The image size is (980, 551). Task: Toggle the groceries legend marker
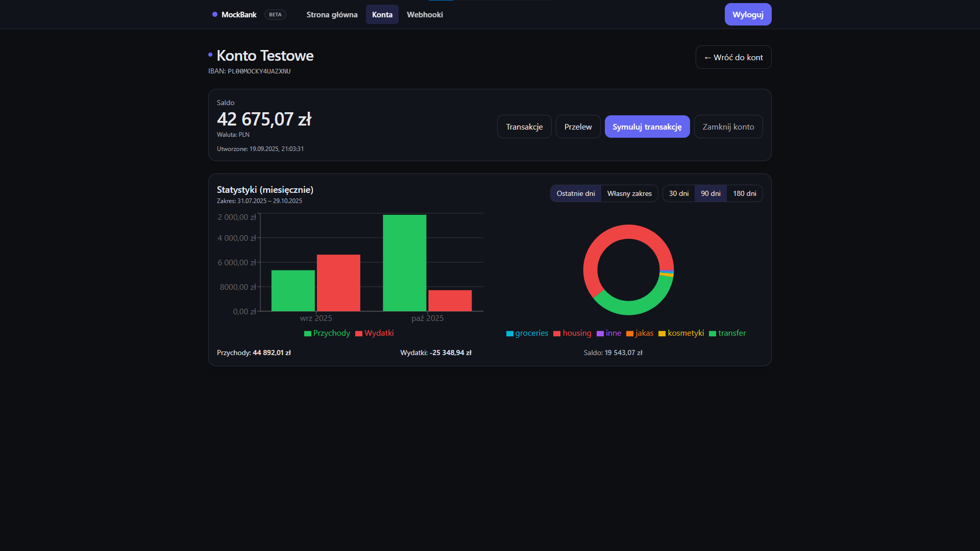[x=510, y=334]
